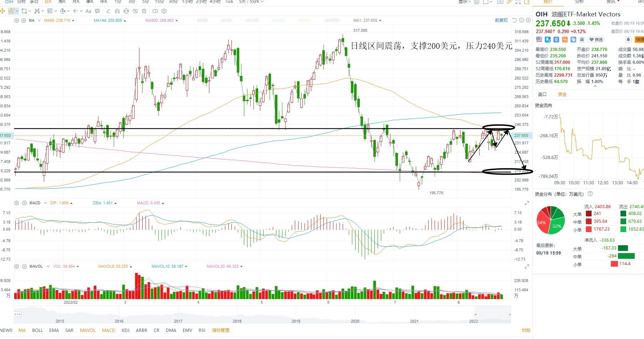Select the Aa text annotation tool
644x339 pixels.
tap(88, 11)
